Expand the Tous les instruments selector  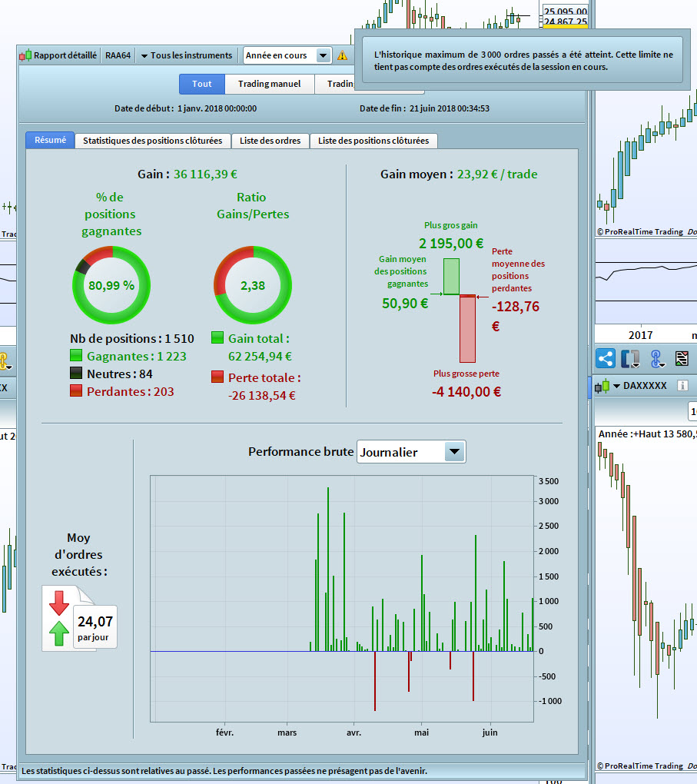point(186,55)
